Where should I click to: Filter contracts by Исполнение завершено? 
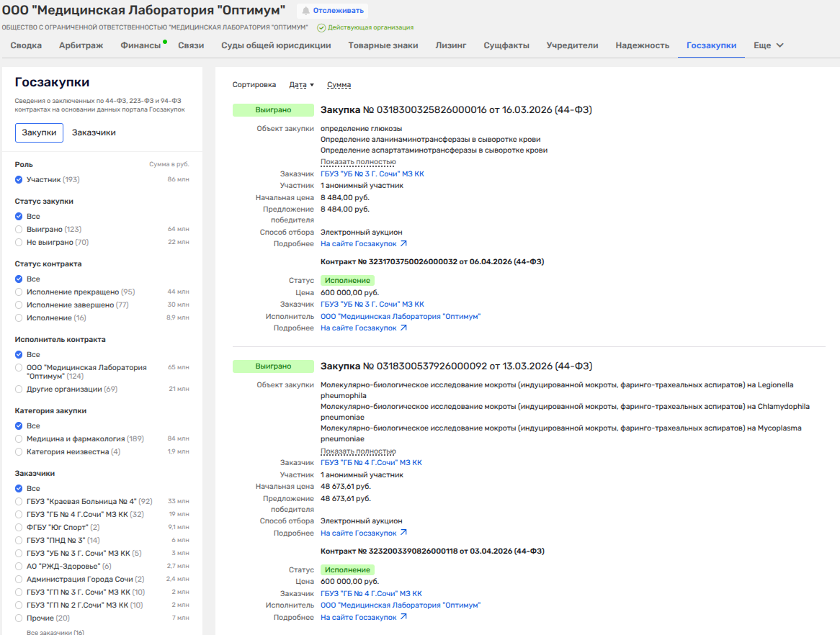tap(19, 305)
